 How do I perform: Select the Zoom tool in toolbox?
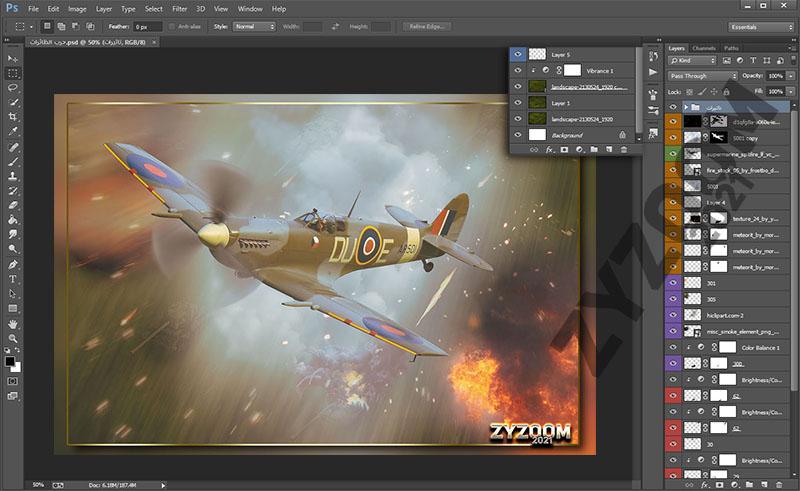[x=13, y=338]
